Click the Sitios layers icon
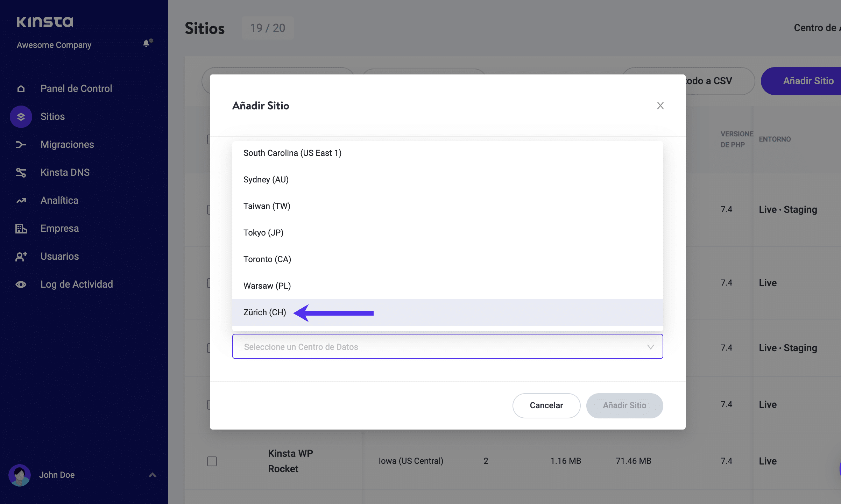 [x=21, y=117]
